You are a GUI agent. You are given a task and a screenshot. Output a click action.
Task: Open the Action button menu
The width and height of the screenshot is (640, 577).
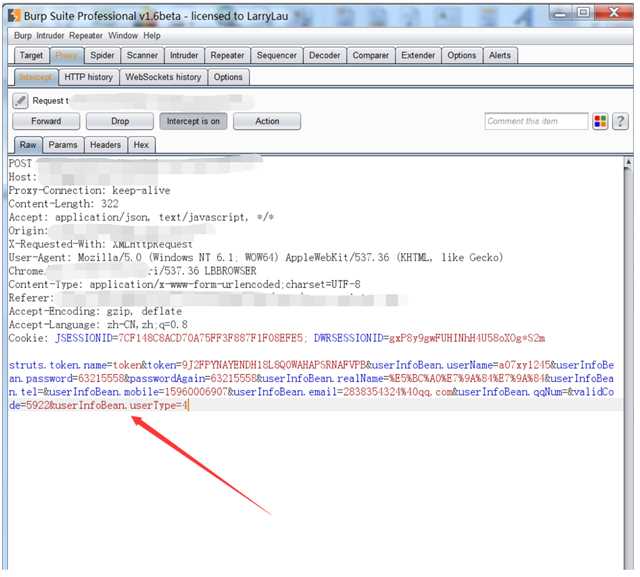[267, 121]
